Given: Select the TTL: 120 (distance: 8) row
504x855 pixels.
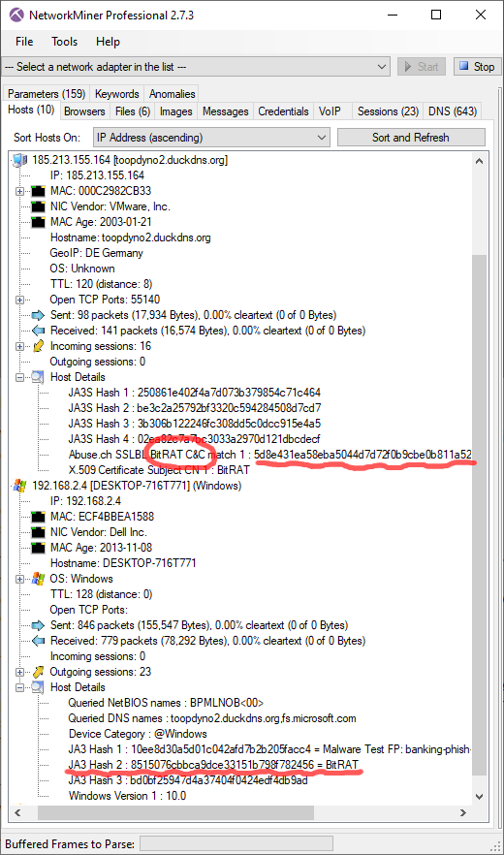Looking at the screenshot, I should [101, 284].
